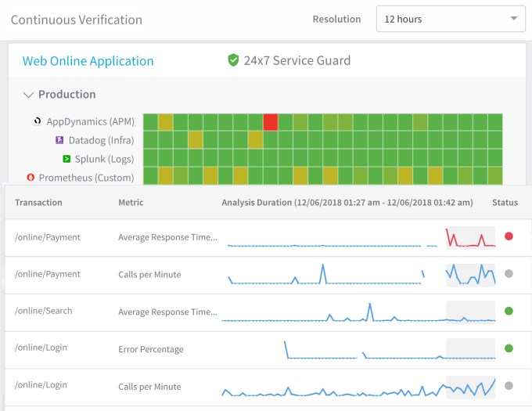The width and height of the screenshot is (532, 411).
Task: Click the Prometheus red icon
Action: [30, 178]
